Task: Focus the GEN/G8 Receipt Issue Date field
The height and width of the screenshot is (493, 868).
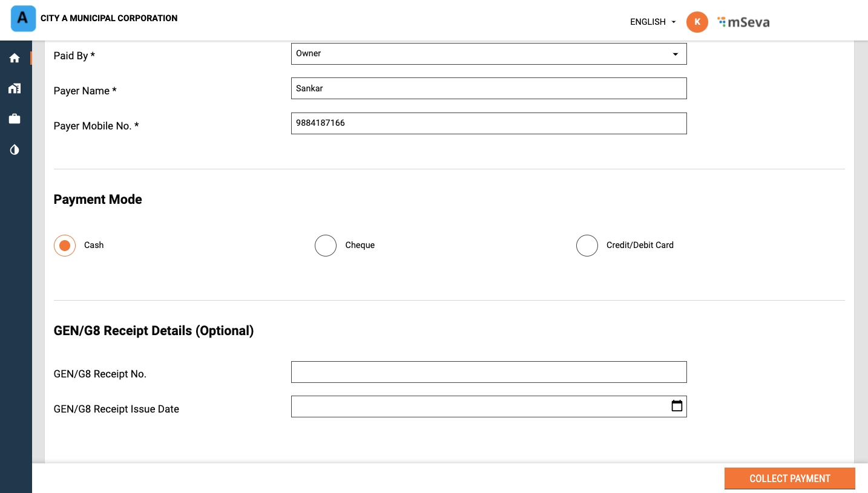Action: click(478, 406)
